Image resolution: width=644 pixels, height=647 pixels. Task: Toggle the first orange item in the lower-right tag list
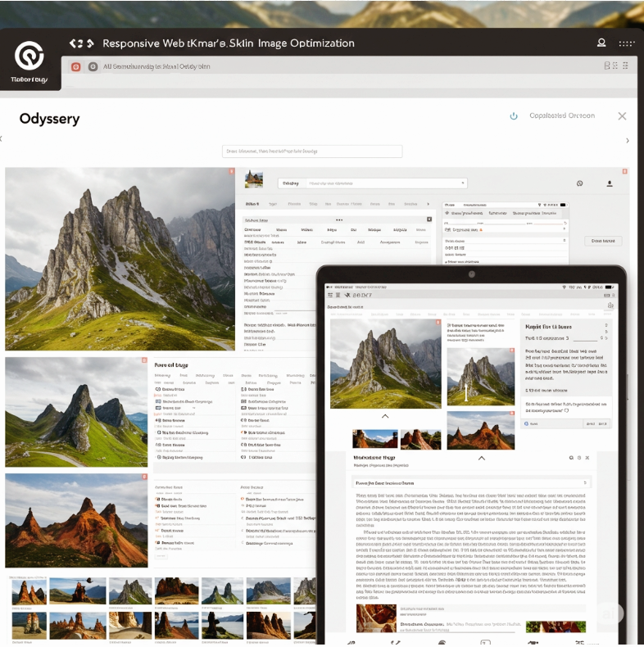pyautogui.click(x=243, y=499)
